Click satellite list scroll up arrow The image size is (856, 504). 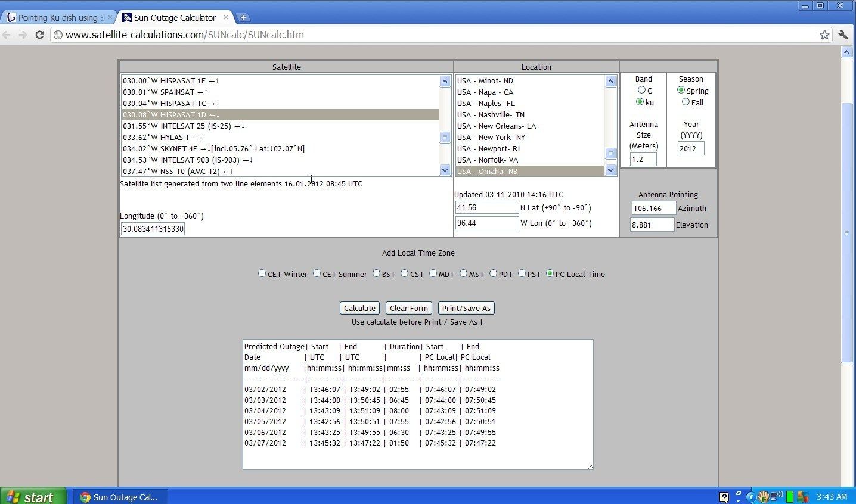445,81
